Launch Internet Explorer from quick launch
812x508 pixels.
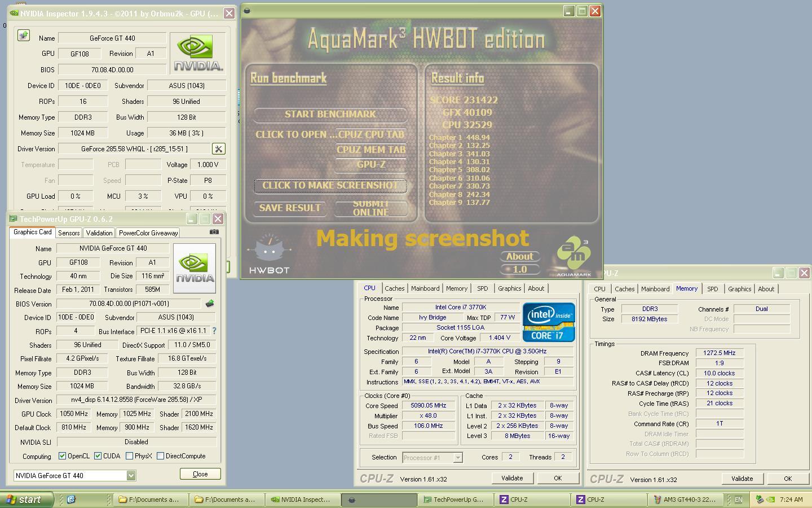(71, 500)
